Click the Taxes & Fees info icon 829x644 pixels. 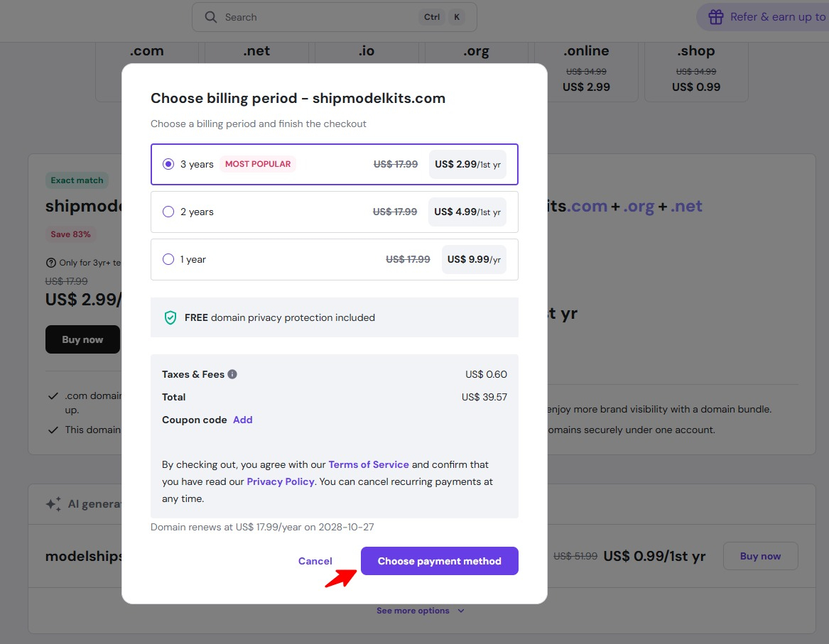click(232, 374)
